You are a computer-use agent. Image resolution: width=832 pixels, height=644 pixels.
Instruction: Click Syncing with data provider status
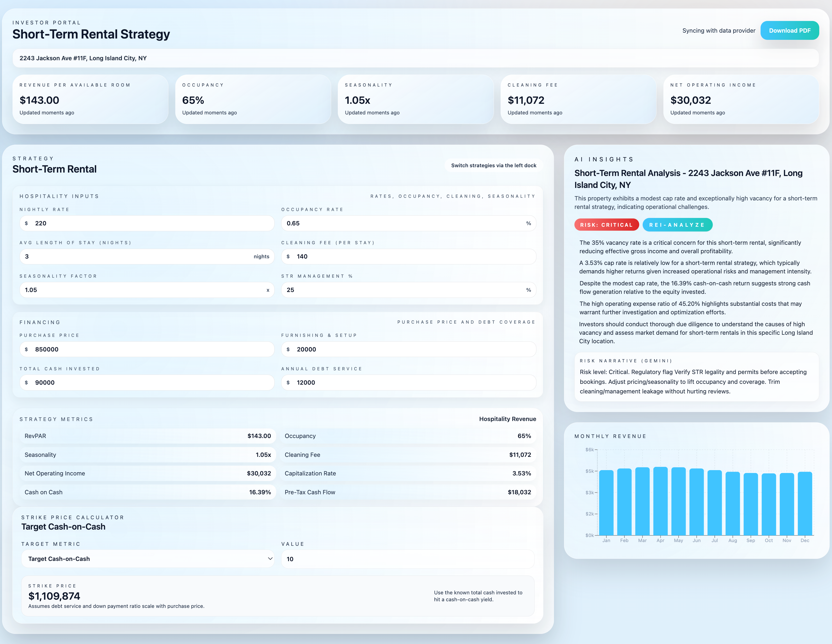[719, 31]
